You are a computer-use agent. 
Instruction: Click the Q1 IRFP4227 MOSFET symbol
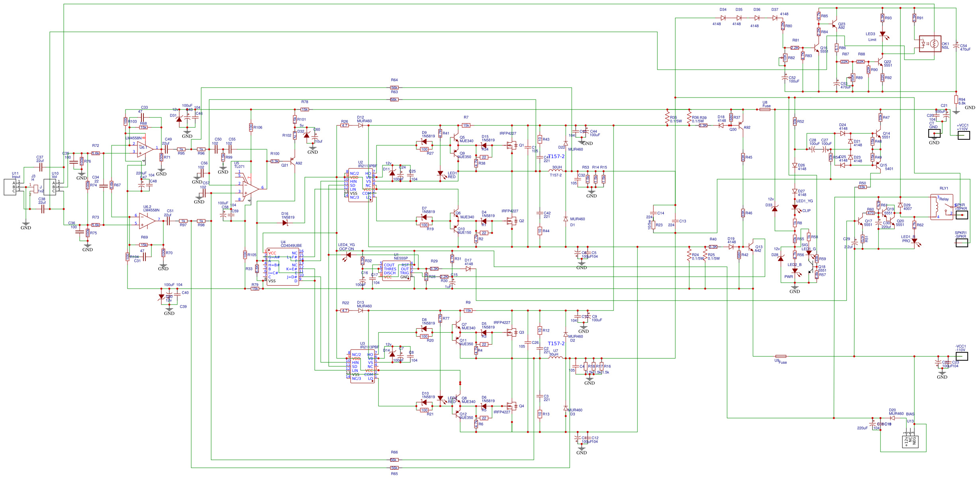tap(511, 145)
